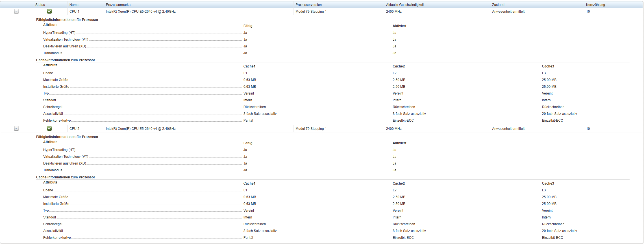The width and height of the screenshot is (644, 245).
Task: Click CPU 1 'Ebene' attribute label
Action: pyautogui.click(x=48, y=73)
